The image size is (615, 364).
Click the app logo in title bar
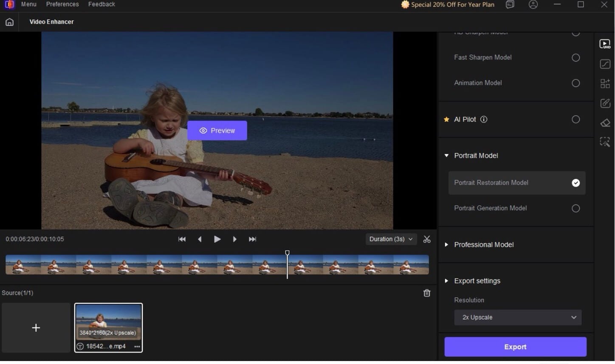coord(9,5)
